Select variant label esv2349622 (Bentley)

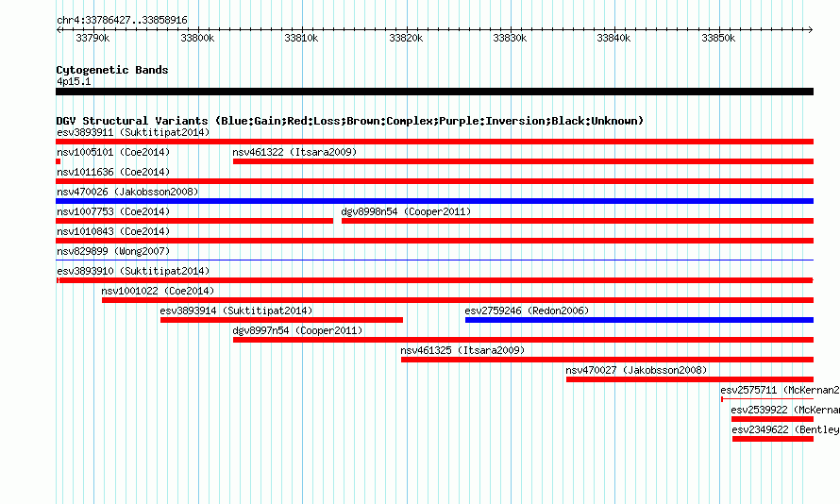(x=786, y=429)
